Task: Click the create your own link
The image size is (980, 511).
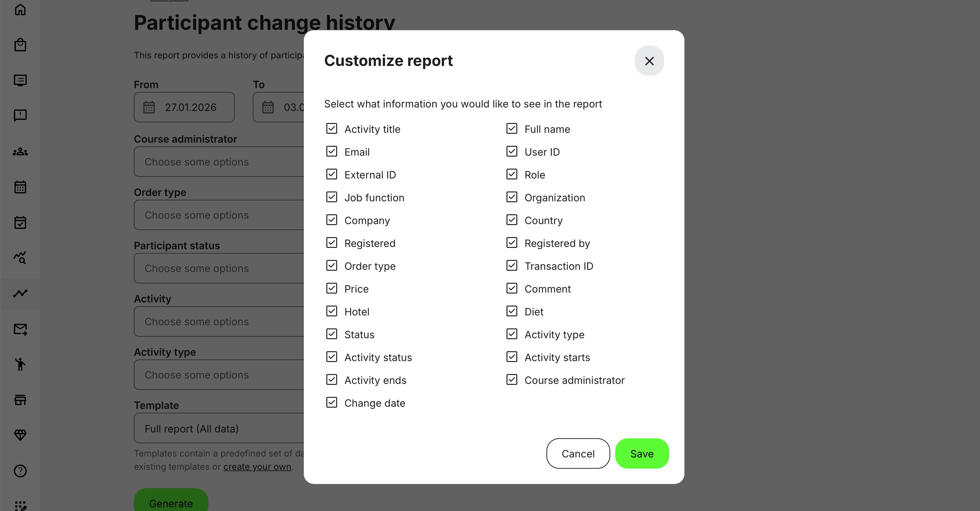Action: click(x=257, y=467)
